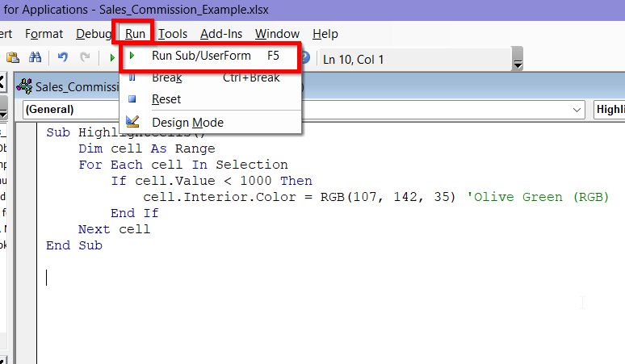
Task: Click the 'End Sub' code line
Action: [x=74, y=245]
